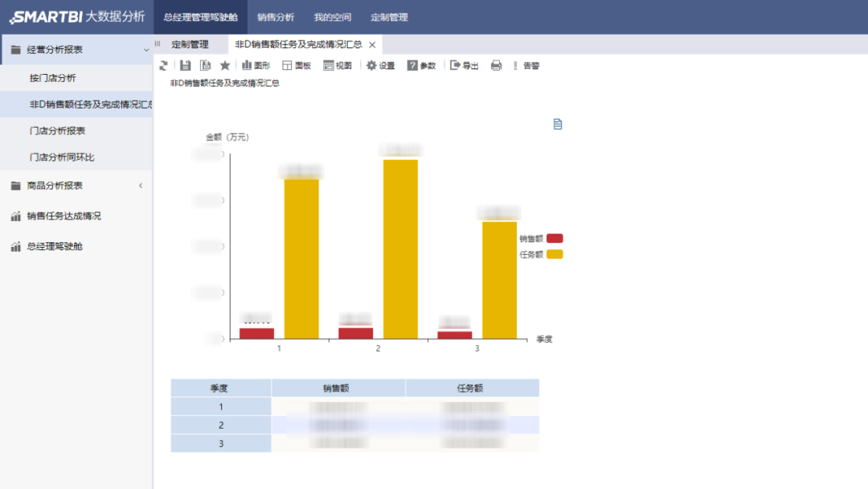
Task: Save the report with the floppy disk icon
Action: [x=185, y=65]
